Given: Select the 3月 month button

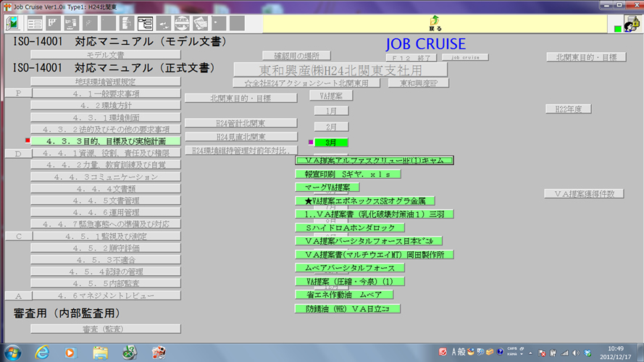Looking at the screenshot, I should [331, 142].
